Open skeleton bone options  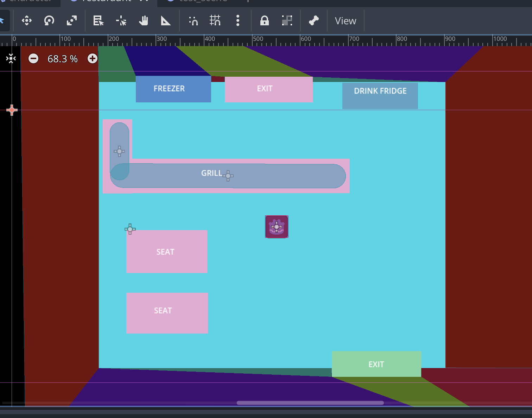(314, 21)
